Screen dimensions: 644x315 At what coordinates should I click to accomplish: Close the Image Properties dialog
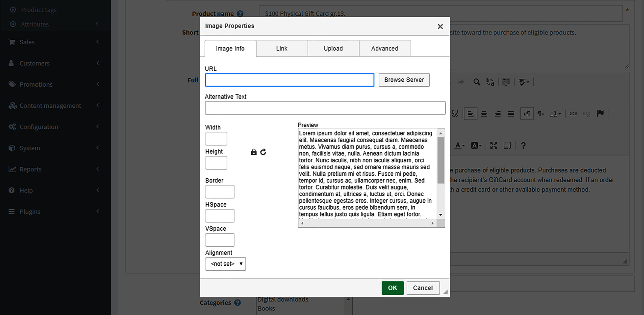pyautogui.click(x=440, y=26)
